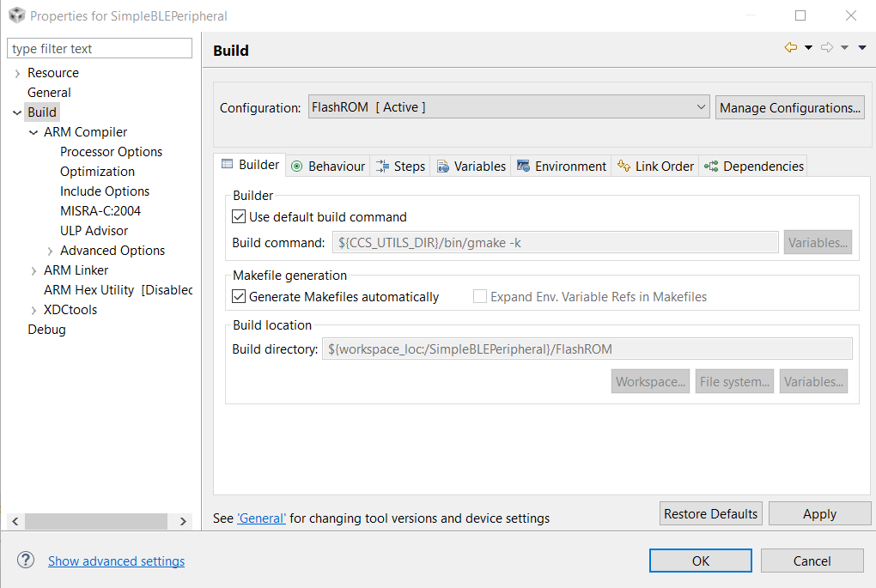876x588 pixels.
Task: Expand the XDCtools node
Action: 33,310
